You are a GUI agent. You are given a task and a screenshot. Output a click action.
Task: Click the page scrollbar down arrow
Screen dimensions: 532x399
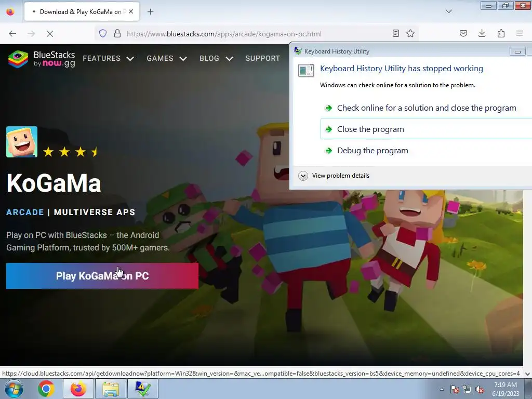(528, 374)
